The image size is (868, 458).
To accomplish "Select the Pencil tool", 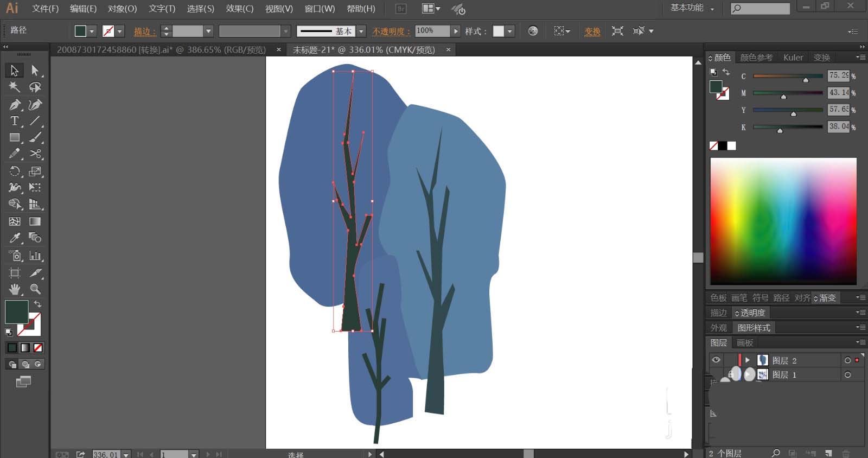I will click(15, 154).
